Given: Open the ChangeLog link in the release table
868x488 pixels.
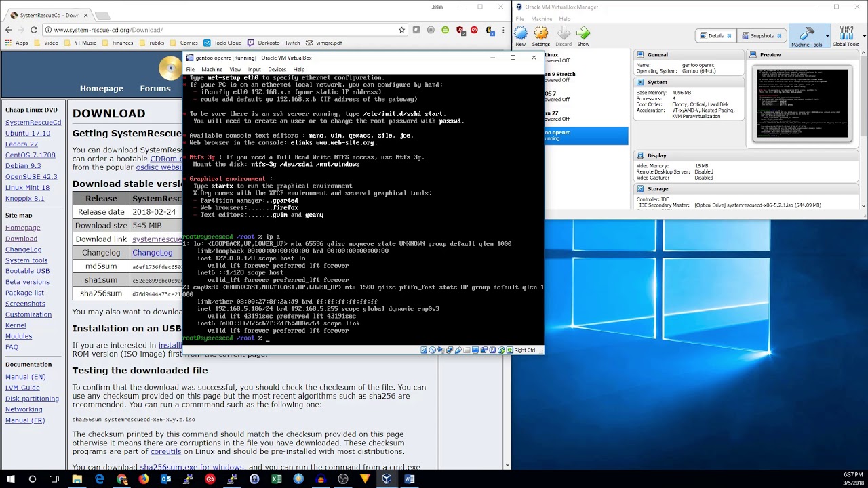Looking at the screenshot, I should 152,253.
